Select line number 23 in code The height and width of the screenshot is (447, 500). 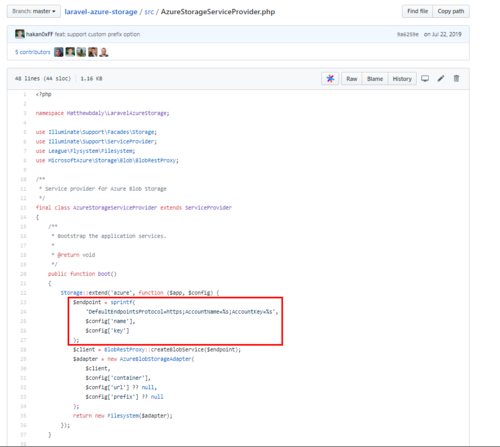pyautogui.click(x=23, y=302)
